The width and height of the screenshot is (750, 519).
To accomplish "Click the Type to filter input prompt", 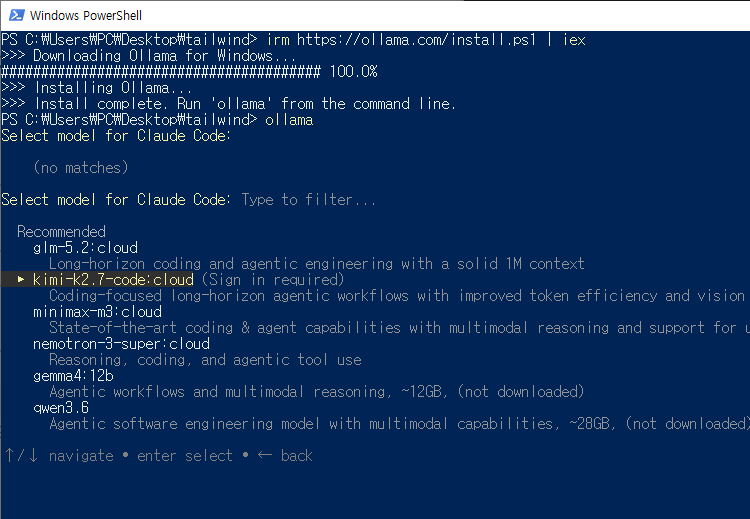I will coord(309,200).
